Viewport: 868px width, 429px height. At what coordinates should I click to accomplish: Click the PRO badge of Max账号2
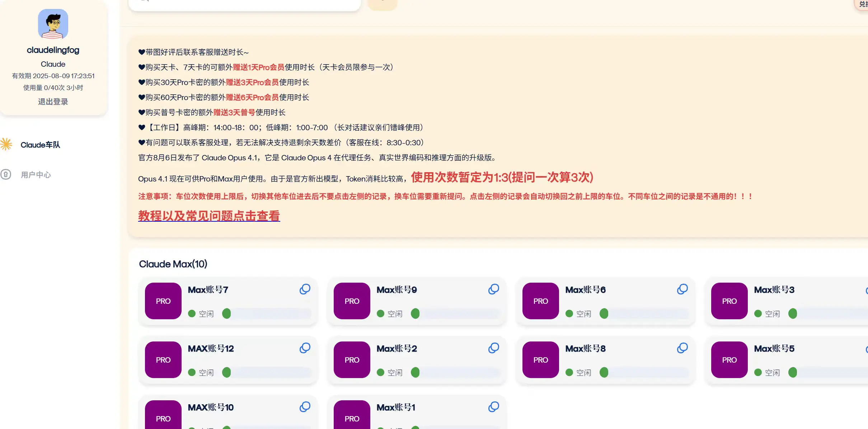pos(352,360)
